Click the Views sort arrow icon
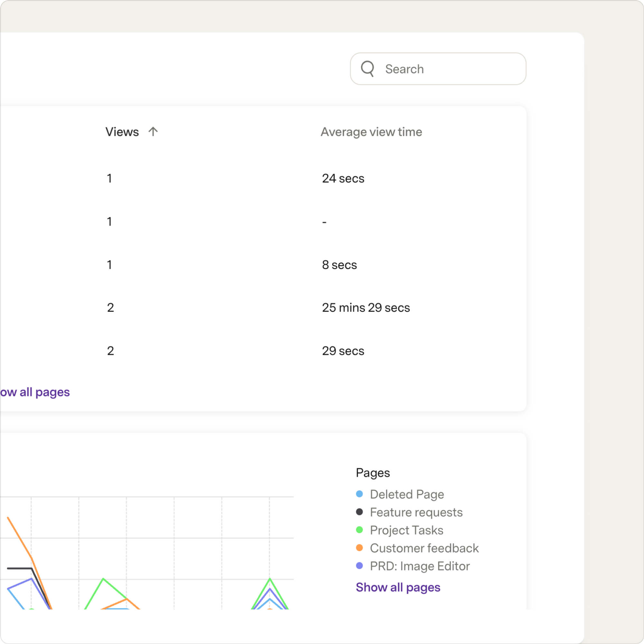Viewport: 644px width, 644px height. pyautogui.click(x=153, y=132)
